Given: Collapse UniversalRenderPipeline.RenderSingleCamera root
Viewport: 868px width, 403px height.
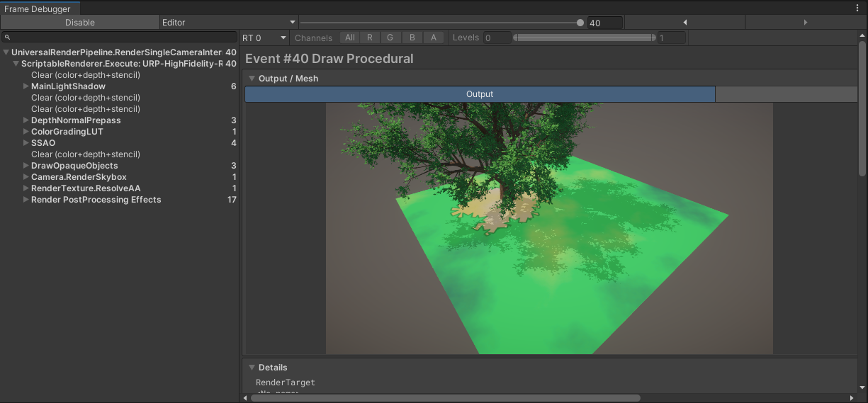Looking at the screenshot, I should [x=6, y=52].
